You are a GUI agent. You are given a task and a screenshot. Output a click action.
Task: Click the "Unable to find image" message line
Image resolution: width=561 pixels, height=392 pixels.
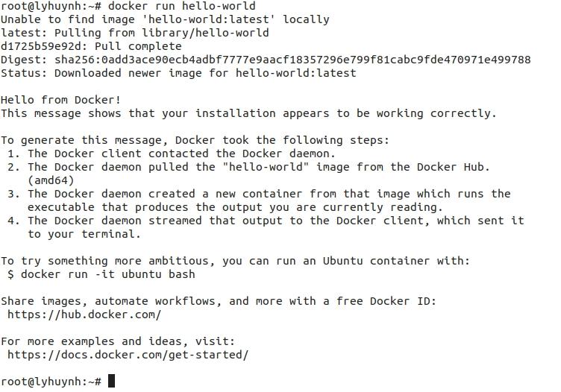pos(165,19)
